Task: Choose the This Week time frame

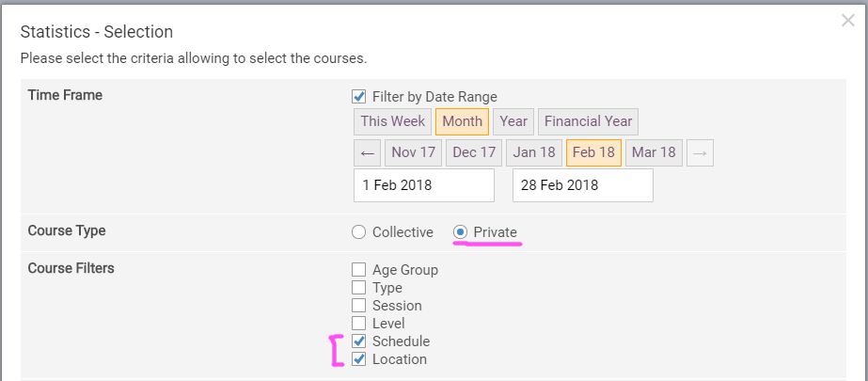Action: 392,121
